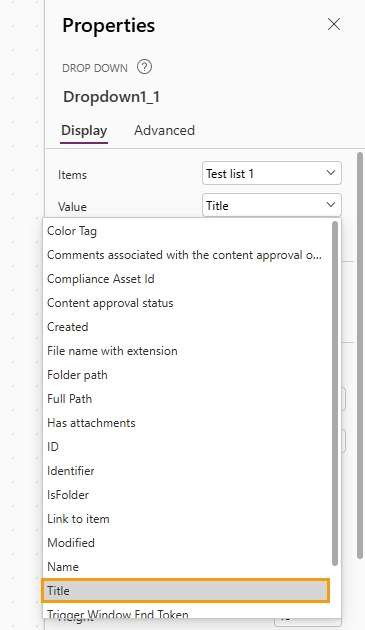This screenshot has height=630, width=365.
Task: Select Has attachments option
Action: (187, 423)
